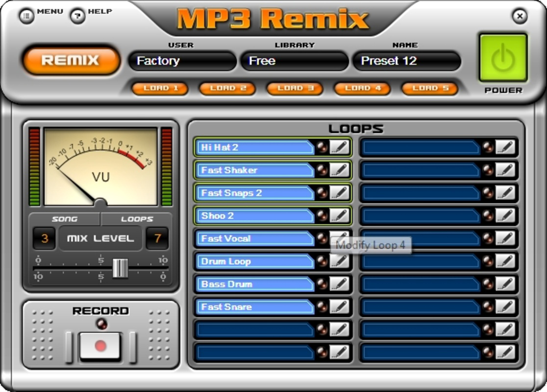Image resolution: width=547 pixels, height=392 pixels.
Task: Edit the Hi Hat 2 loop with pencil icon
Action: (340, 147)
